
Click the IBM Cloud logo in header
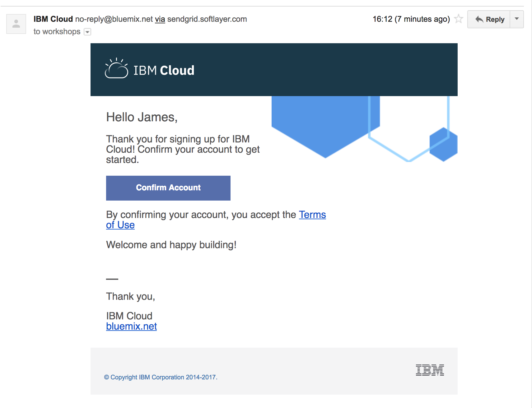tap(150, 69)
